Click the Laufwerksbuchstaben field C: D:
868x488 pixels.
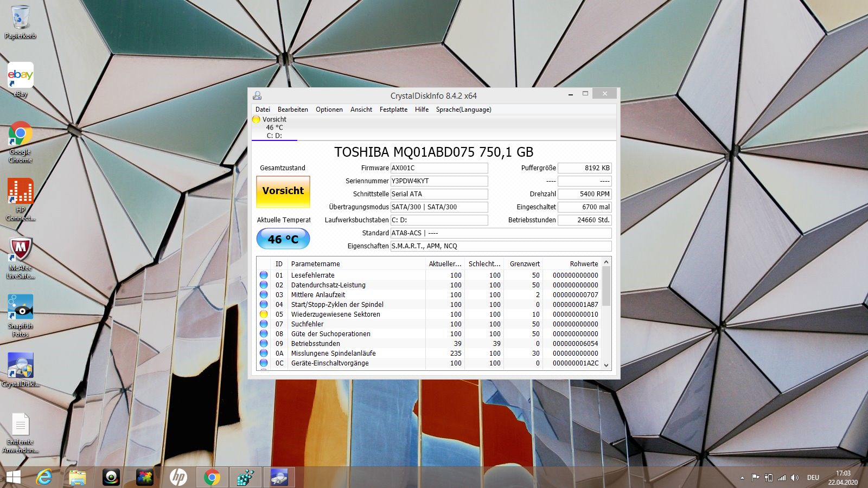tap(439, 220)
